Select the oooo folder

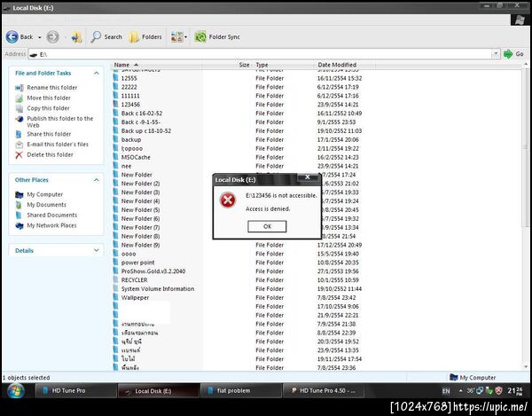(x=129, y=254)
